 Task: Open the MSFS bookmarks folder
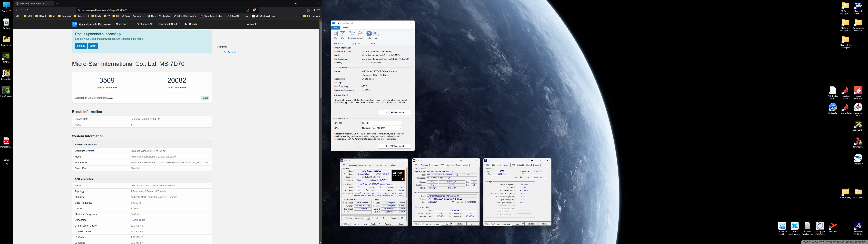(28, 16)
